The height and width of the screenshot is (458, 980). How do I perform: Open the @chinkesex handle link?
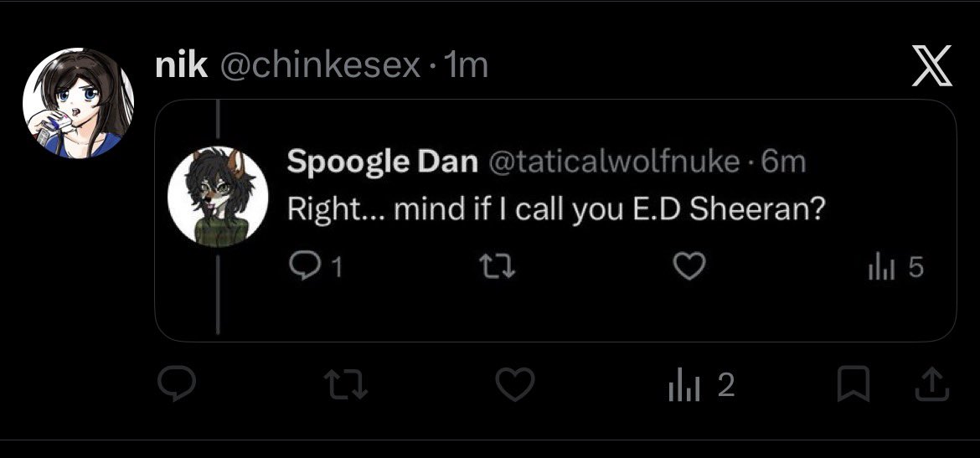320,65
